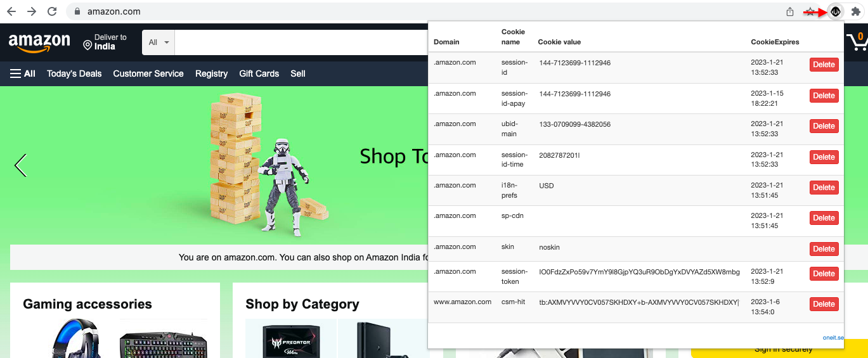
Task: Click the session-id-apay cookie name
Action: click(x=514, y=98)
